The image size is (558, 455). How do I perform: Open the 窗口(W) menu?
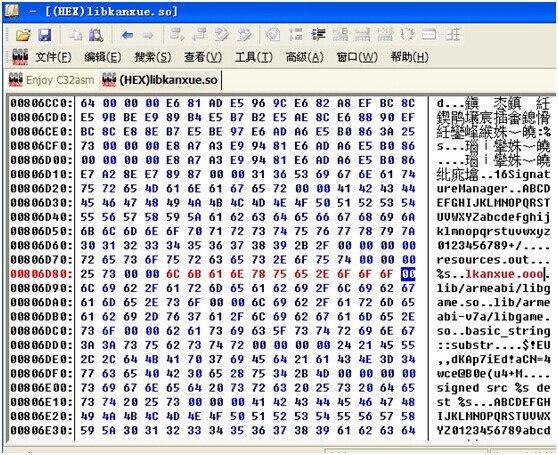tap(357, 57)
